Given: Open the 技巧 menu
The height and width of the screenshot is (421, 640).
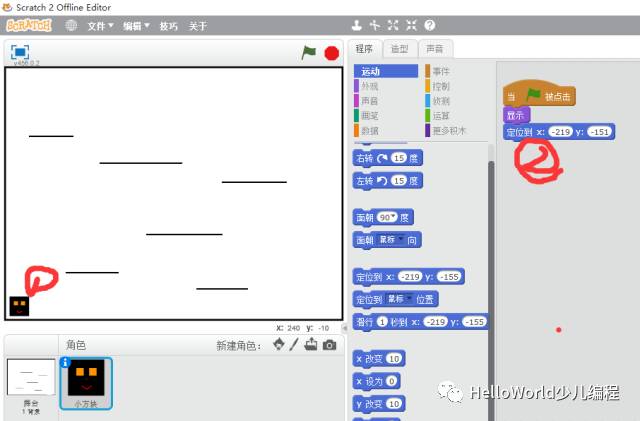Looking at the screenshot, I should pyautogui.click(x=169, y=26).
